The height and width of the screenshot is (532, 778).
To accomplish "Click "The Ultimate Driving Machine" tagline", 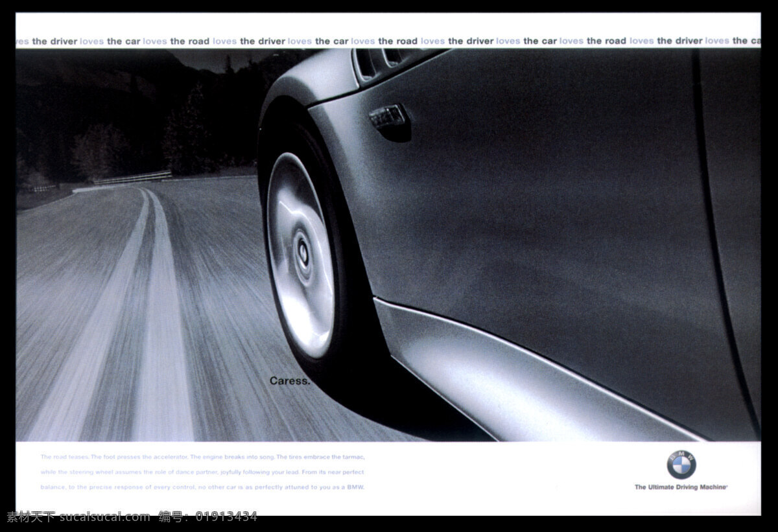I will click(x=681, y=487).
